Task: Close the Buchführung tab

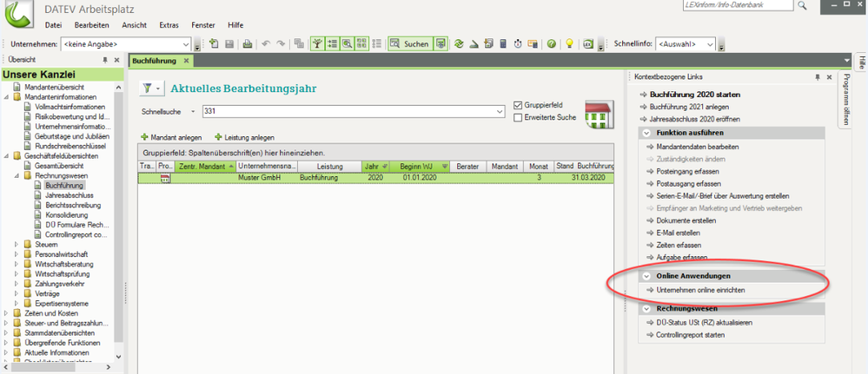Action: (x=186, y=61)
